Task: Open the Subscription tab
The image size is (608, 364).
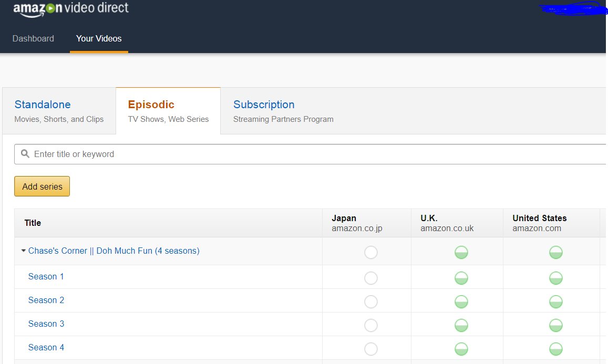Action: [x=283, y=111]
